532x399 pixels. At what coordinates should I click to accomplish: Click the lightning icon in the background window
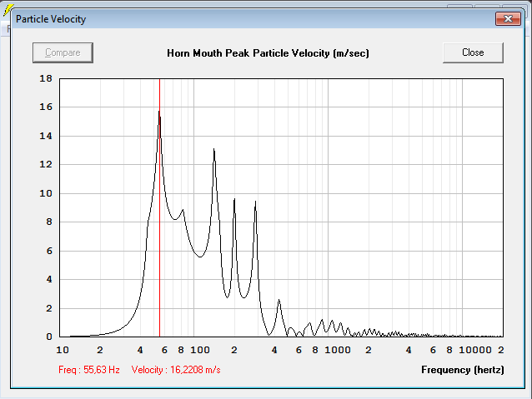(8, 10)
